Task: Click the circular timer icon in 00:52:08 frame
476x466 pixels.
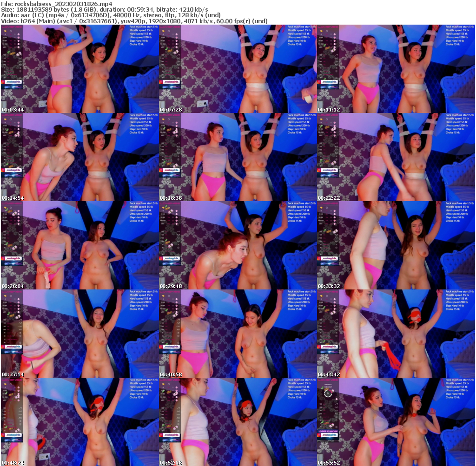Action: 329,393
